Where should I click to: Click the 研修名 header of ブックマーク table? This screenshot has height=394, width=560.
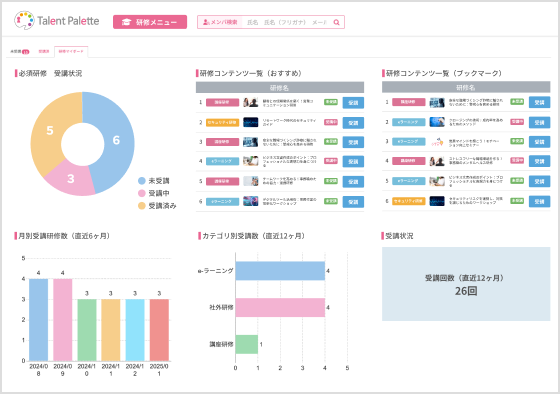coord(466,87)
